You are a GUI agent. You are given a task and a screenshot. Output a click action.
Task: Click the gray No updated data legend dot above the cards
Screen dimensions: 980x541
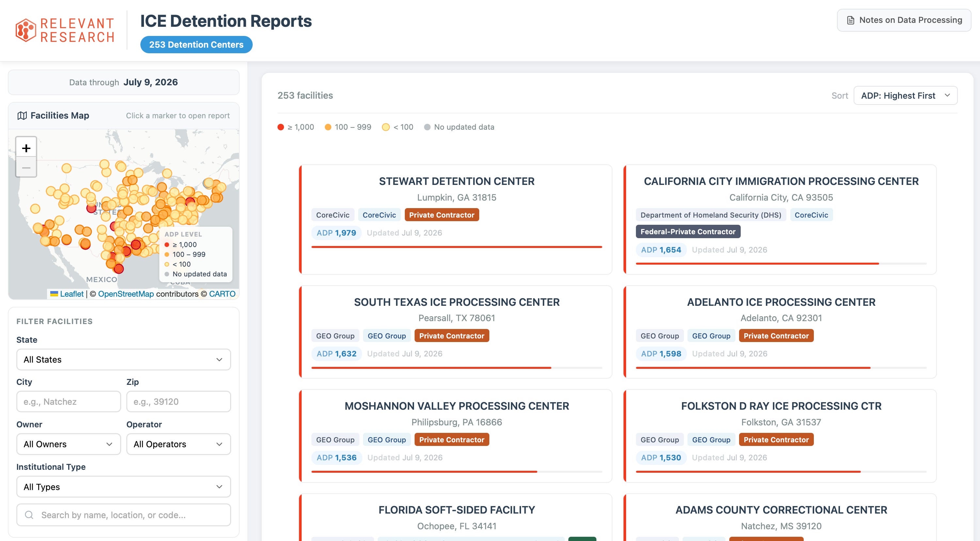(427, 127)
